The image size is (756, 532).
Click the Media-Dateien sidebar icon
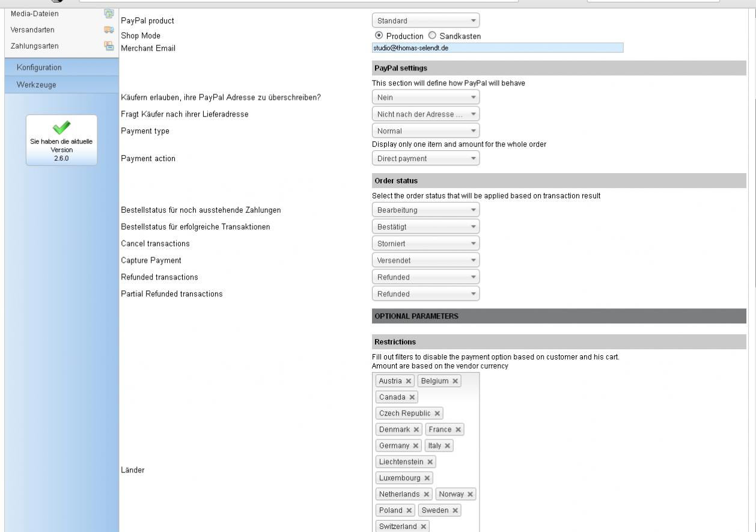(109, 14)
